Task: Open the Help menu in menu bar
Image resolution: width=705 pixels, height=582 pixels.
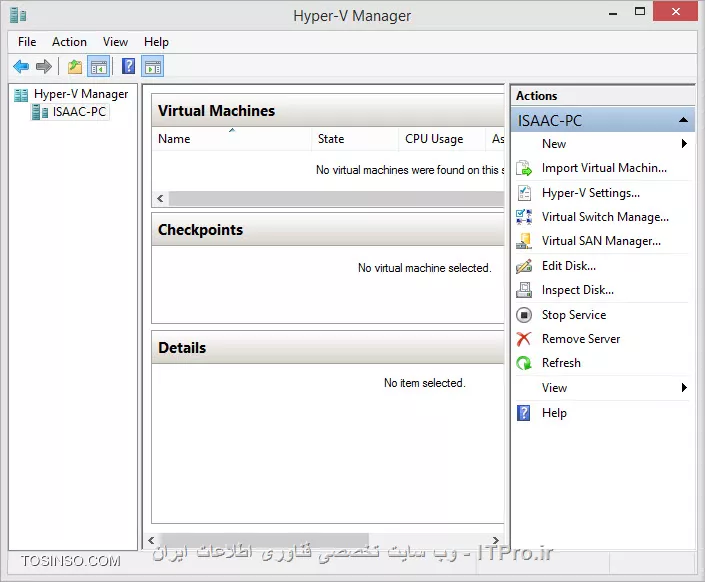Action: pyautogui.click(x=156, y=42)
